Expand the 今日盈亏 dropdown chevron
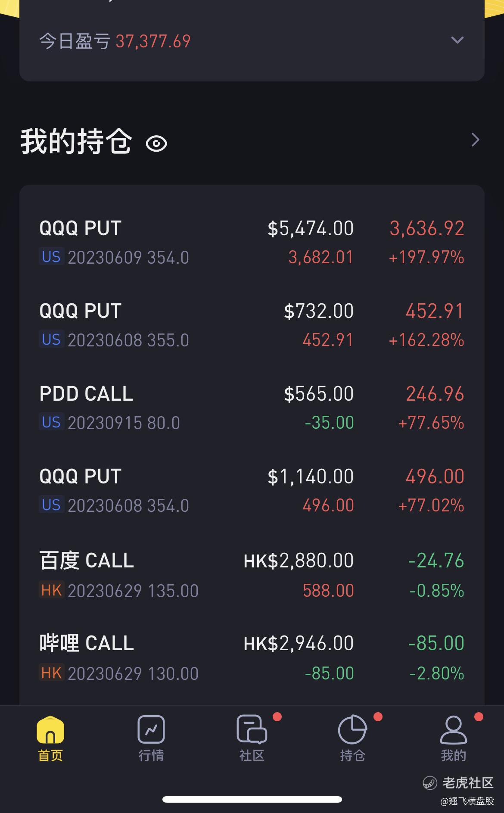This screenshot has width=504, height=813. pyautogui.click(x=457, y=40)
